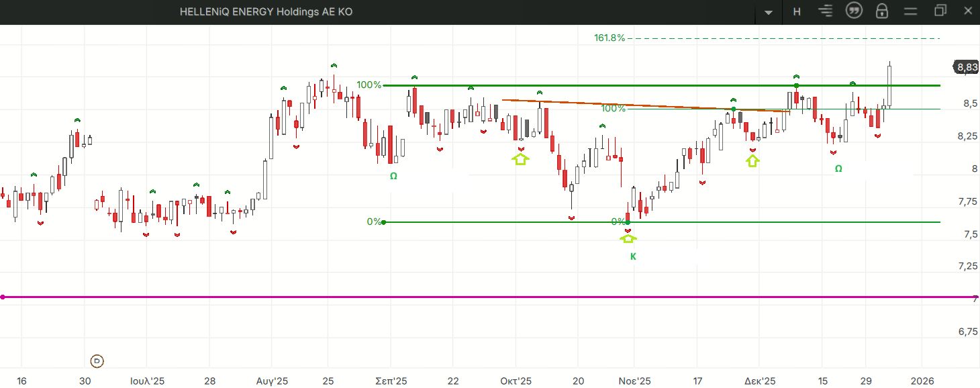Toggle the chart lock padlock icon
This screenshot has height=388, width=980.
(x=882, y=11)
